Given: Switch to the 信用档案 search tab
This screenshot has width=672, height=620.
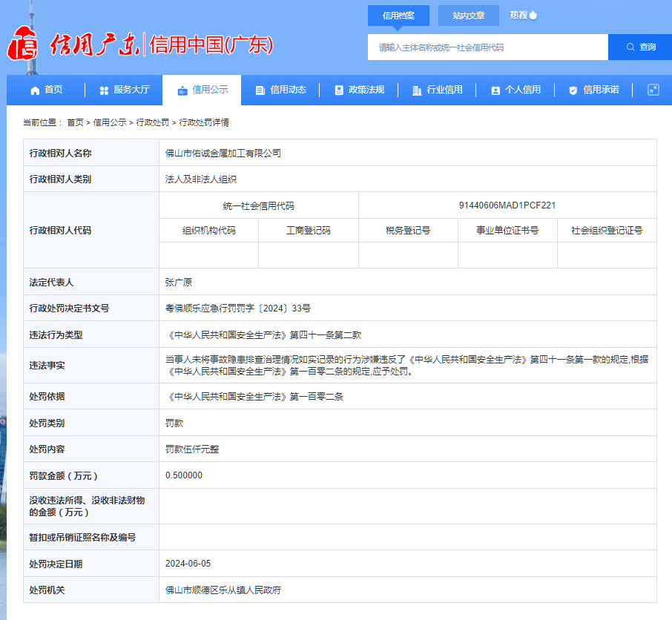Looking at the screenshot, I should pyautogui.click(x=398, y=16).
